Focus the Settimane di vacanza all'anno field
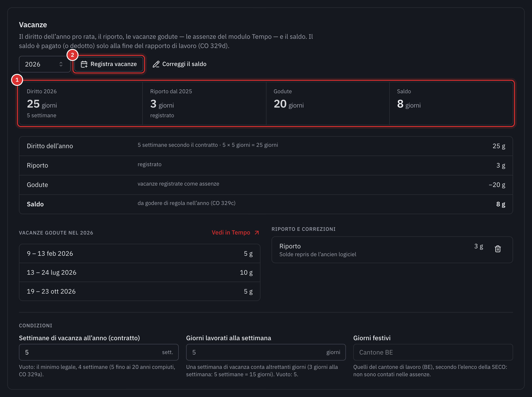This screenshot has height=397, width=532. [x=99, y=352]
